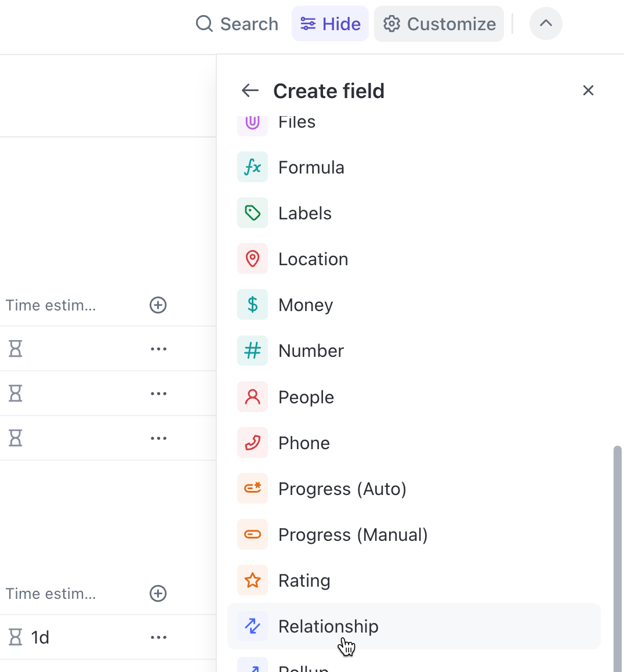Viewport: 624px width, 672px height.
Task: Select the Number hash icon
Action: [252, 351]
